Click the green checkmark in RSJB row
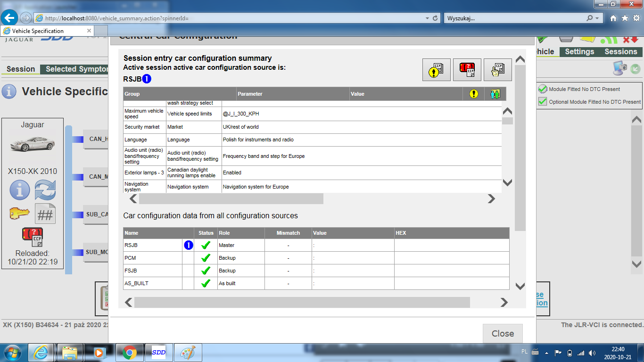Image resolution: width=644 pixels, height=362 pixels. 206,245
